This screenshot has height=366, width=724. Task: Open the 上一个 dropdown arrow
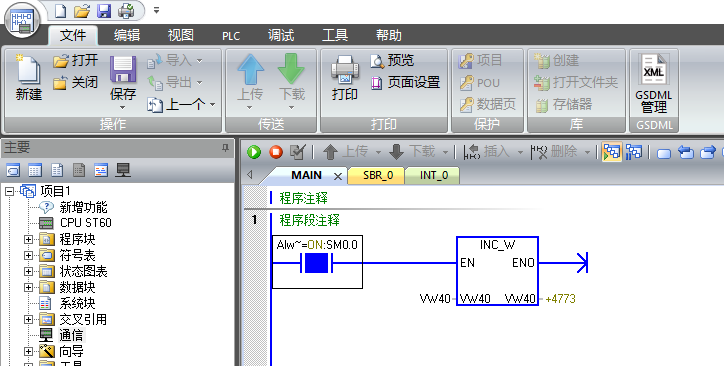[x=213, y=105]
